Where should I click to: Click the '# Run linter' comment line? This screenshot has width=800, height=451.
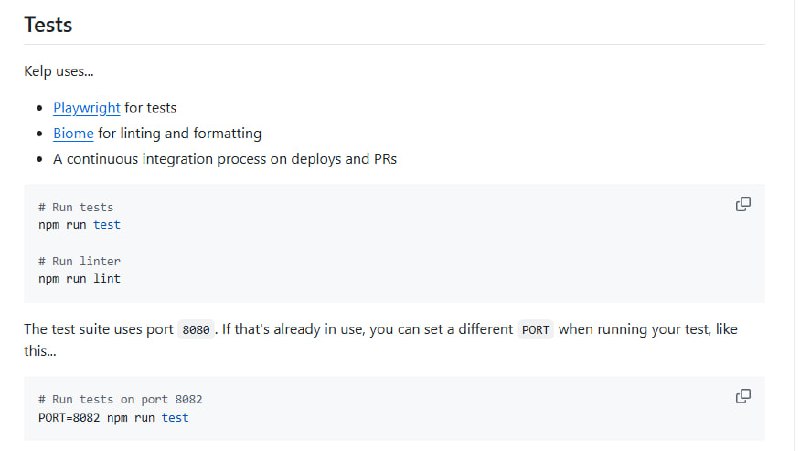tap(79, 261)
